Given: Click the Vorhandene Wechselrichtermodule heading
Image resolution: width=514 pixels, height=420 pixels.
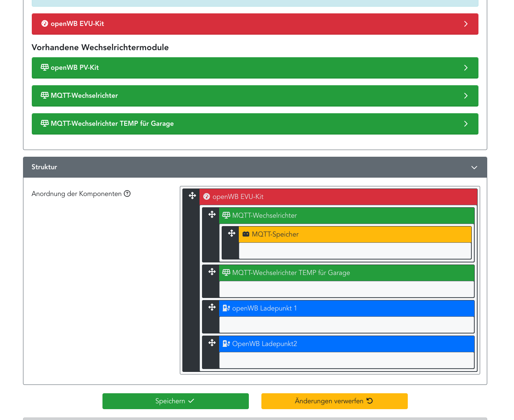Looking at the screenshot, I should [100, 47].
